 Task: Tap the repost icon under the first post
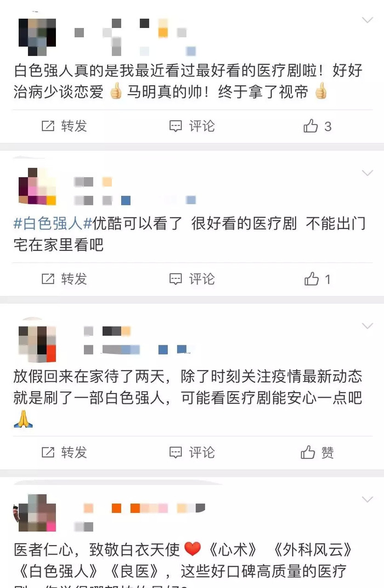48,126
